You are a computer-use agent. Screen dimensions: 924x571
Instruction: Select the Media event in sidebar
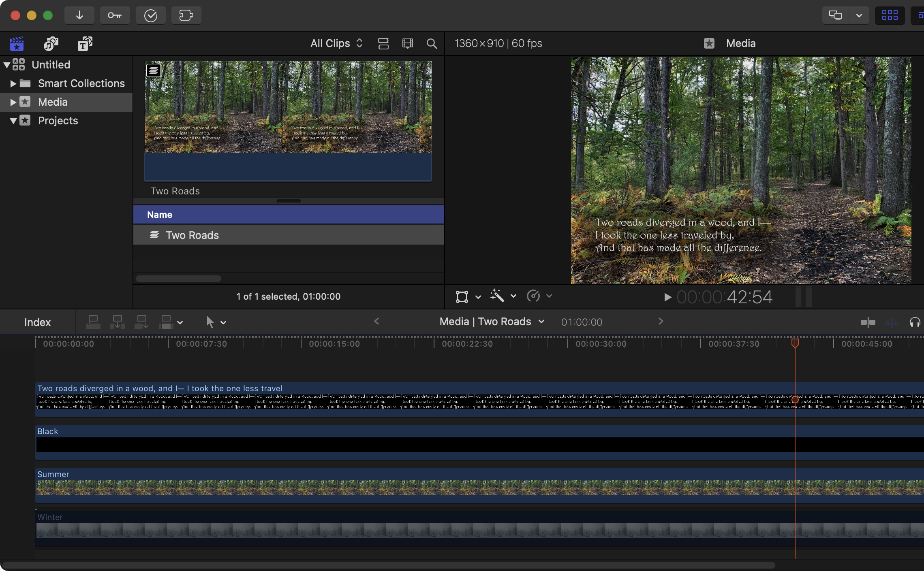(x=53, y=102)
